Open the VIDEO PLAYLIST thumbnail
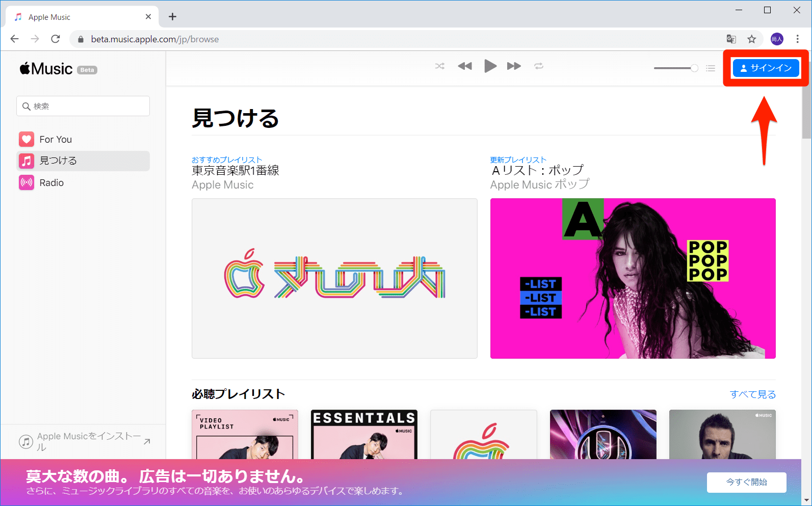The height and width of the screenshot is (506, 812). point(245,434)
